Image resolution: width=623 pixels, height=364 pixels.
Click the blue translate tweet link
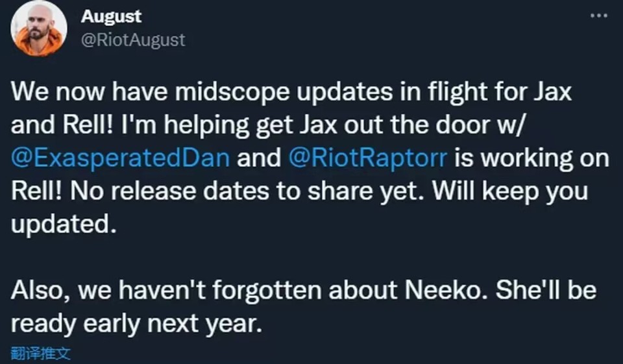(41, 354)
